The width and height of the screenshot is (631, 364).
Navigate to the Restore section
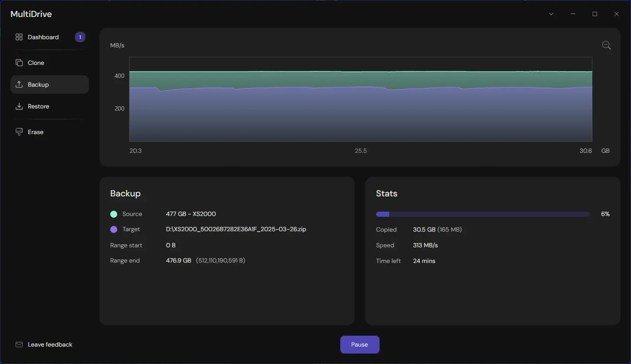pos(38,106)
